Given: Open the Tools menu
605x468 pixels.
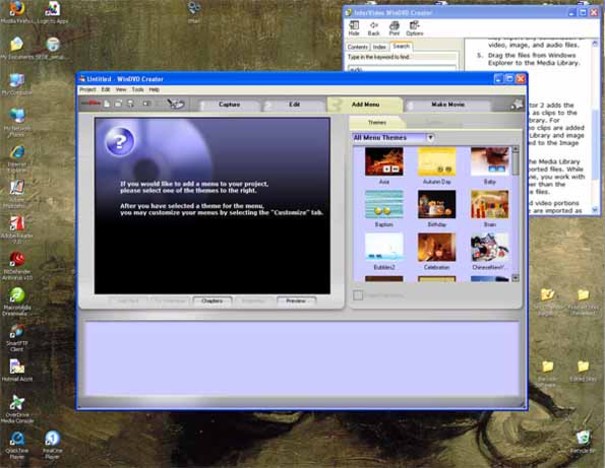Looking at the screenshot, I should coord(137,90).
